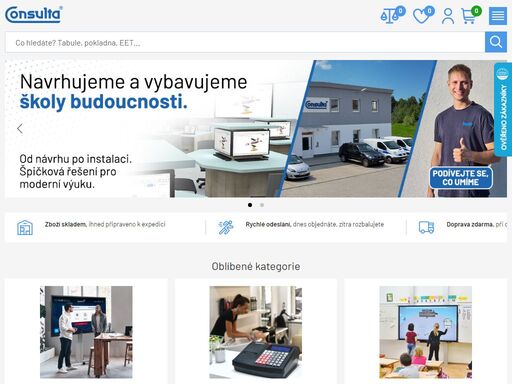The image size is (512, 384).
Task: Open the interactive display meeting category image
Action: point(86,332)
